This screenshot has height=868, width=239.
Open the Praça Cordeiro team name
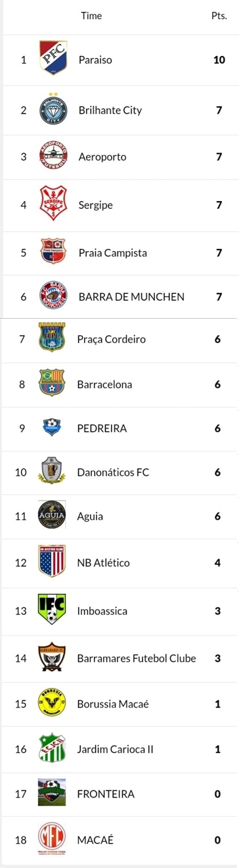(112, 339)
